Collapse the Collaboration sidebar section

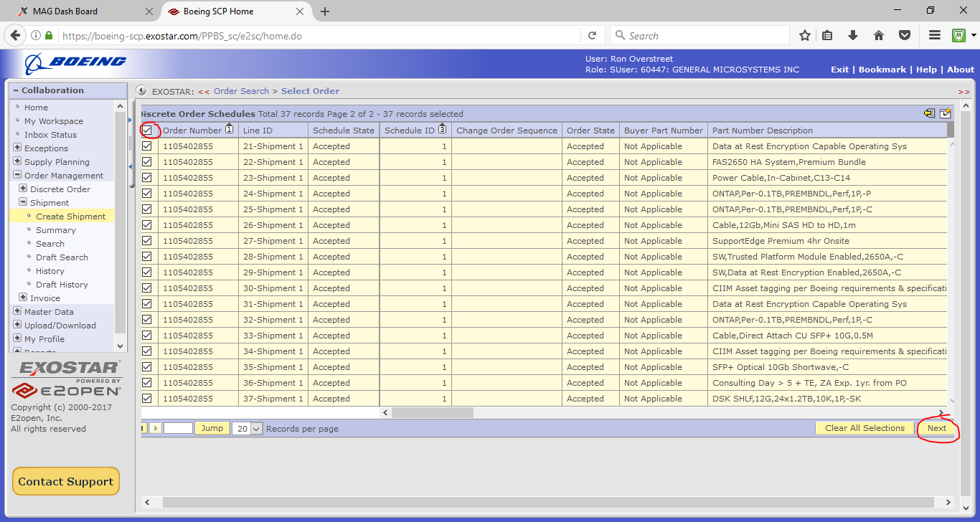coord(16,90)
